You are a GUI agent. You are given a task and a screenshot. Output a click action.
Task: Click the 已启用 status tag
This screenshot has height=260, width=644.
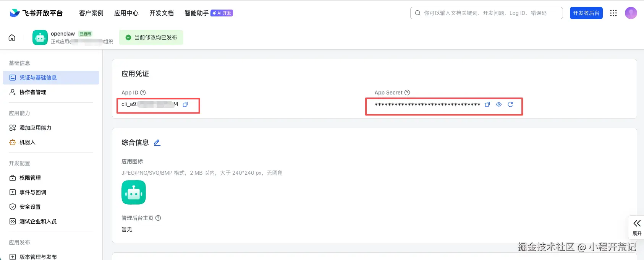[x=85, y=34]
